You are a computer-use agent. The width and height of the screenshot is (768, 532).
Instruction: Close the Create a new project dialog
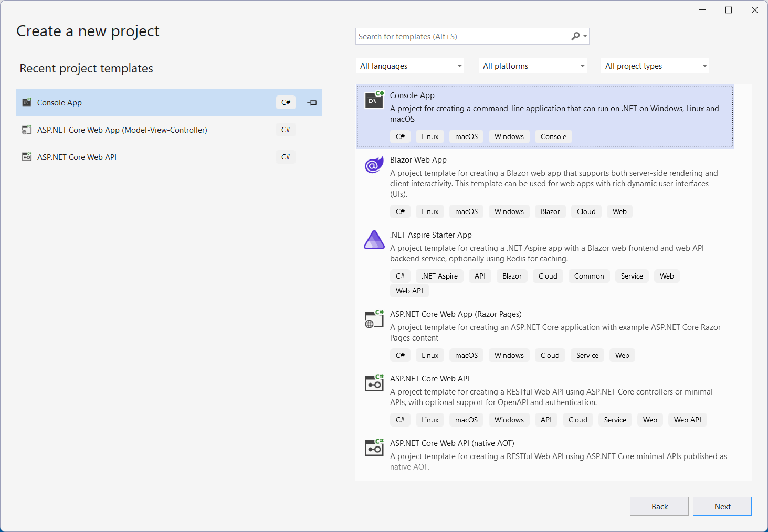[x=754, y=10]
